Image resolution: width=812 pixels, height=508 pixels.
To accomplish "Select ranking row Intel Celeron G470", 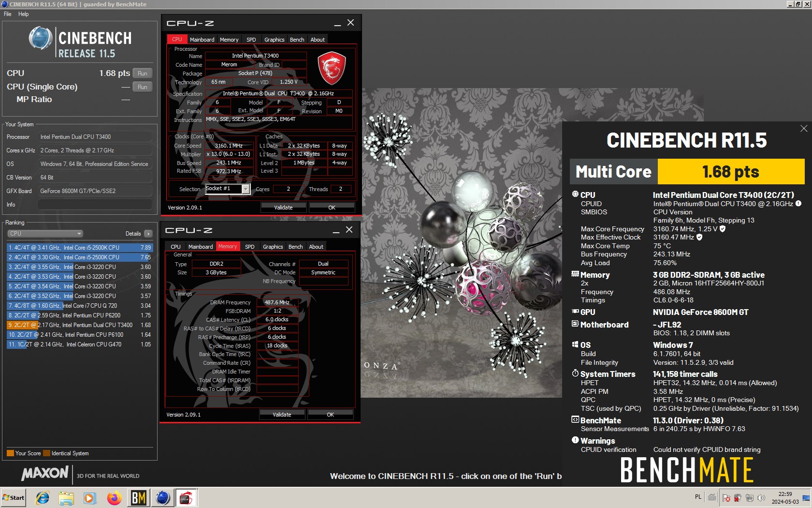I will pos(80,344).
